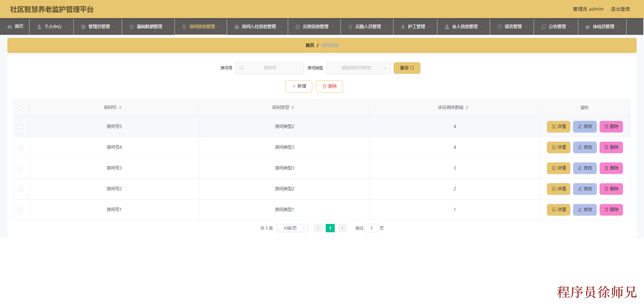Click the cell 房间类型1
Image resolution: width=644 pixels, height=307 pixels.
click(x=284, y=210)
